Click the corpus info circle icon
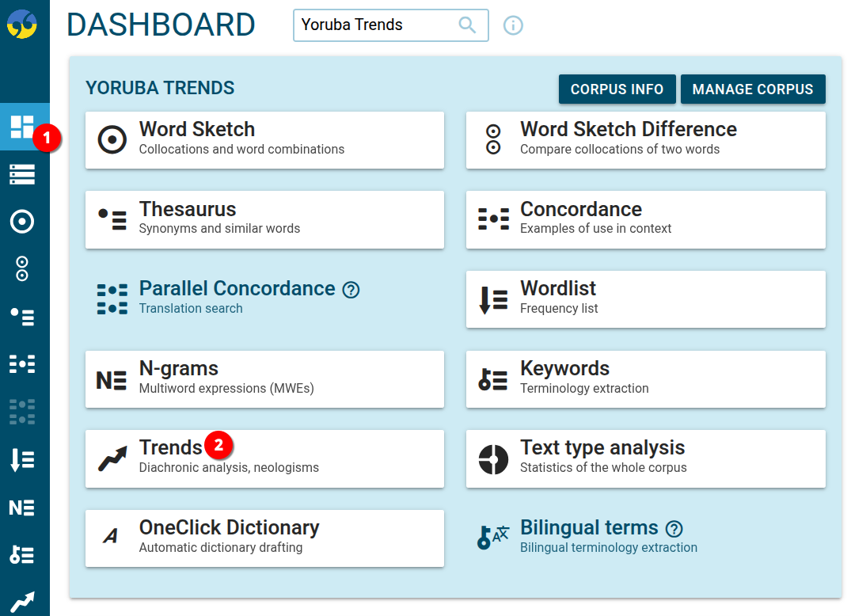The width and height of the screenshot is (851, 616). point(513,25)
